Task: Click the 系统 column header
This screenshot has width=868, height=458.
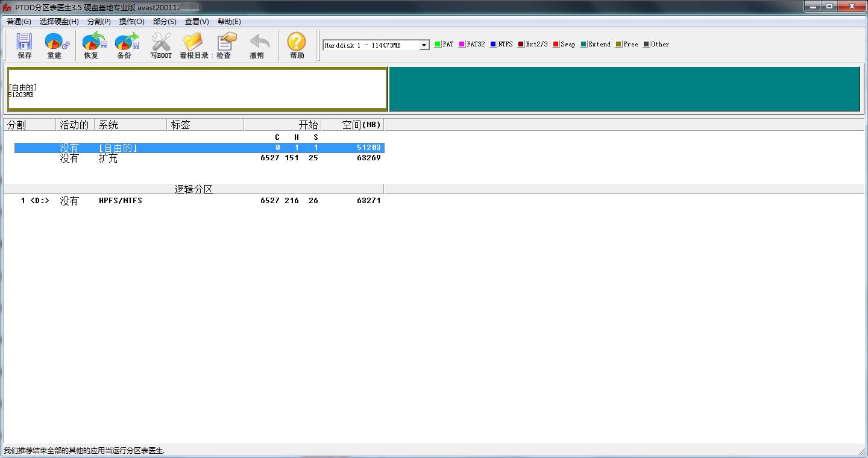Action: [x=130, y=125]
